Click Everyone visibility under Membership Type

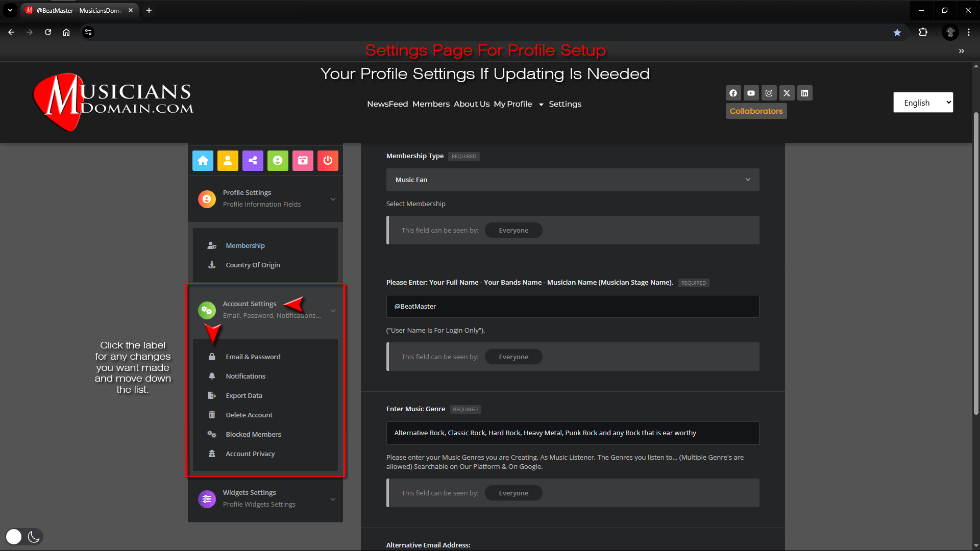pyautogui.click(x=513, y=230)
